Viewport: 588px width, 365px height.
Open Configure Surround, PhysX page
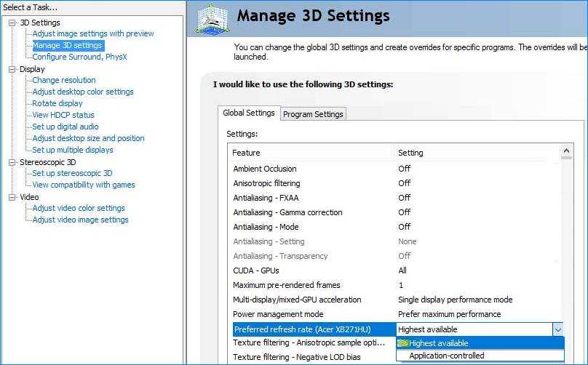pos(79,57)
